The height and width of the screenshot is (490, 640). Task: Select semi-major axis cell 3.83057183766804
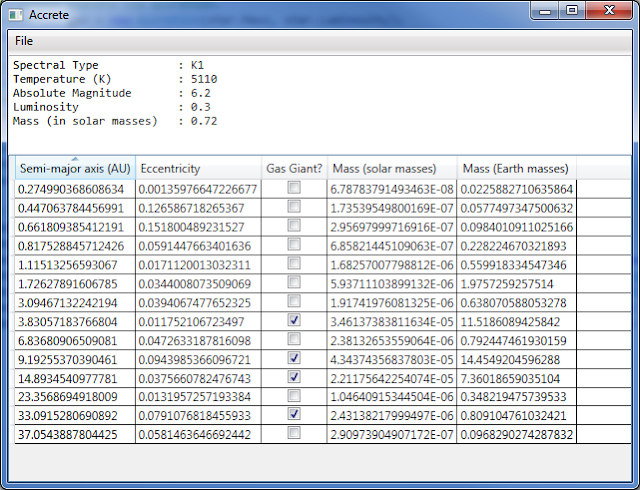click(75, 322)
